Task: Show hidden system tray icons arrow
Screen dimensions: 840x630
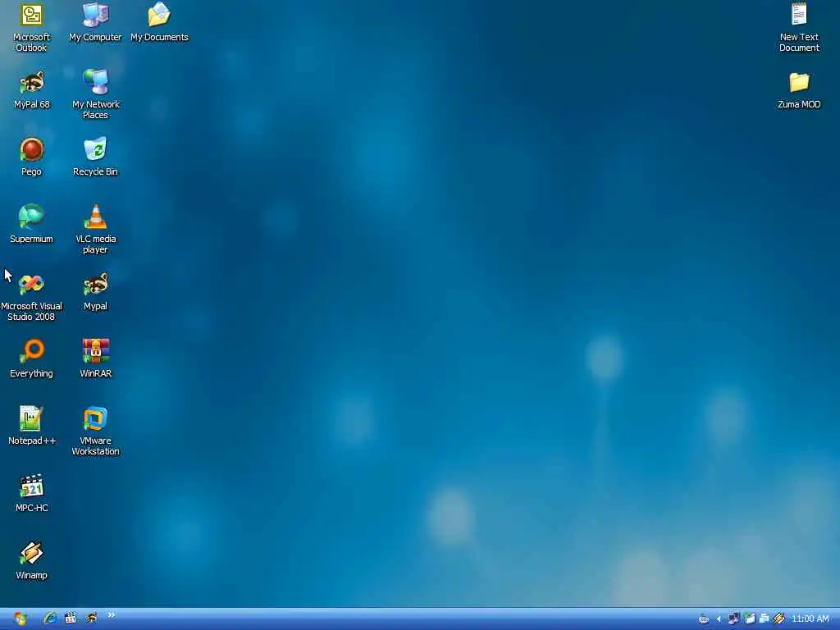Action: point(719,619)
